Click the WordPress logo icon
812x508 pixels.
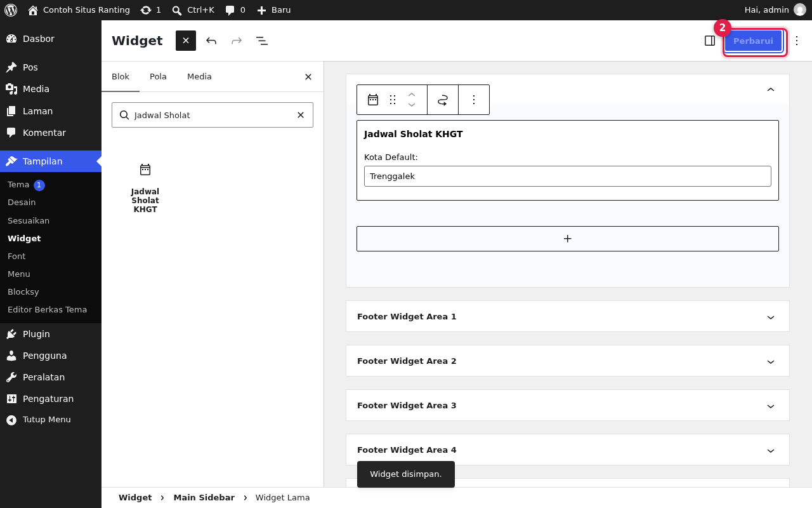pos(11,10)
